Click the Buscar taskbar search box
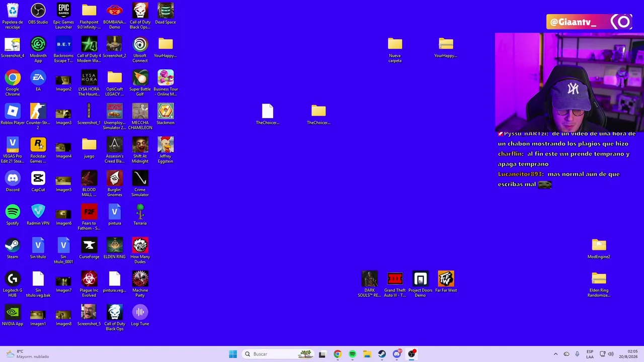 pyautogui.click(x=279, y=354)
